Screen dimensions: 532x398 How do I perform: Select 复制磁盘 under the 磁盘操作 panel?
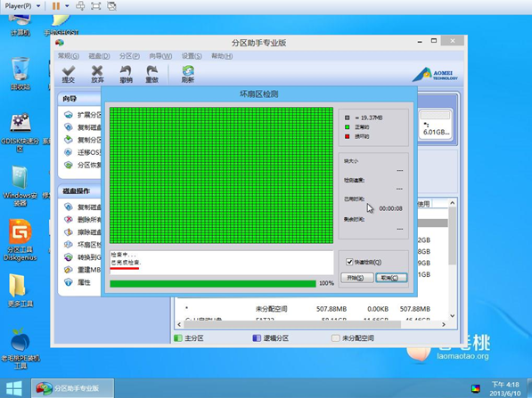83,207
